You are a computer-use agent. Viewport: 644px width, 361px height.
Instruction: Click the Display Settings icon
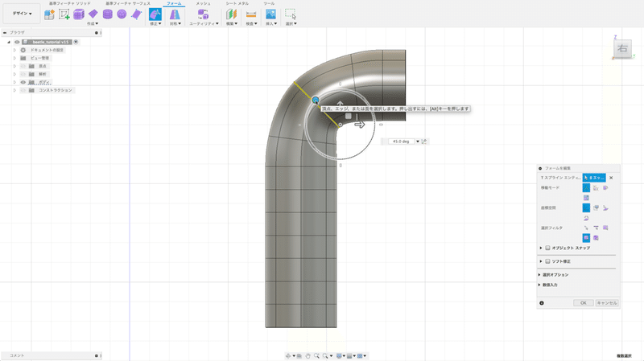339,355
